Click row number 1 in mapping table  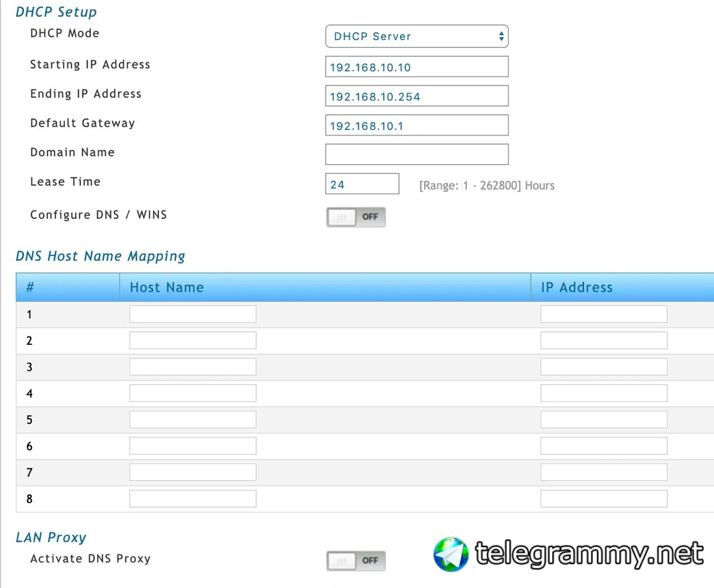29,315
